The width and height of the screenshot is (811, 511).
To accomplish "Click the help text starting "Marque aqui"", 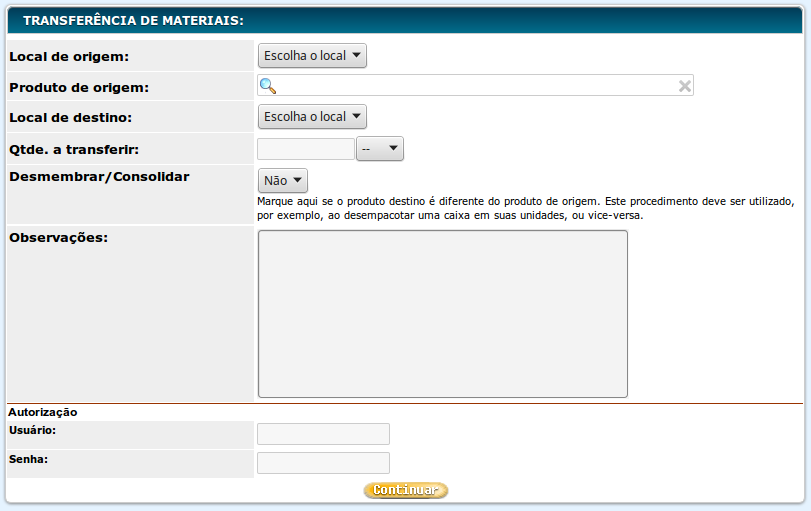I will point(525,207).
